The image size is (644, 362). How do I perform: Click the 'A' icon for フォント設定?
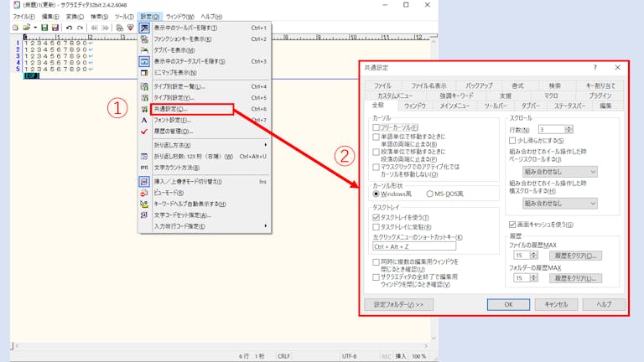[x=144, y=121]
